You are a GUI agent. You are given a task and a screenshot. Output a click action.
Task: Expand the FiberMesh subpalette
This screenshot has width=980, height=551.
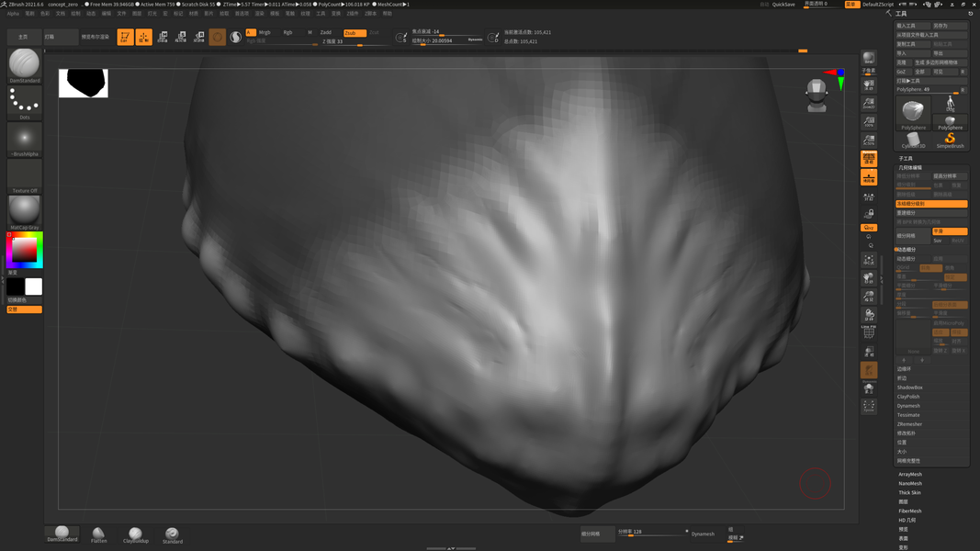pos(910,511)
